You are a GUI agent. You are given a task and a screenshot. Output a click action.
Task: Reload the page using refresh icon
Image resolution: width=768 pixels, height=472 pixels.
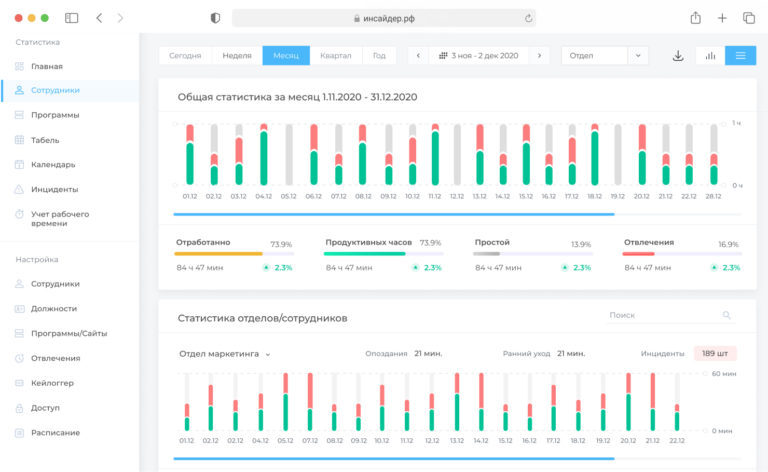pyautogui.click(x=528, y=19)
